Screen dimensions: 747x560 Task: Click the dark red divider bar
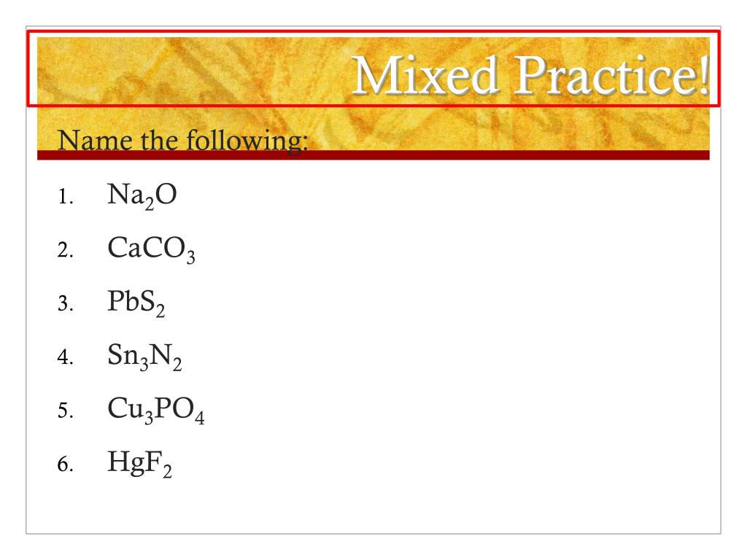pos(373,155)
